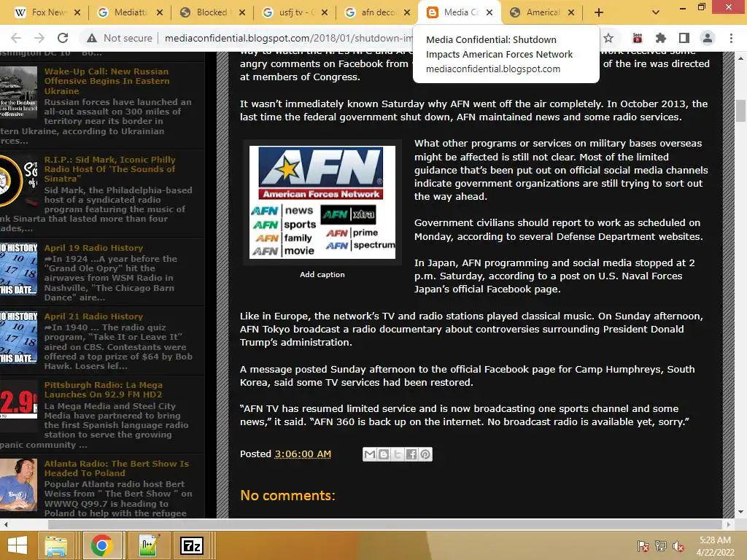This screenshot has height=560, width=747.
Task: Open the Not secure site information warning
Action: (120, 38)
